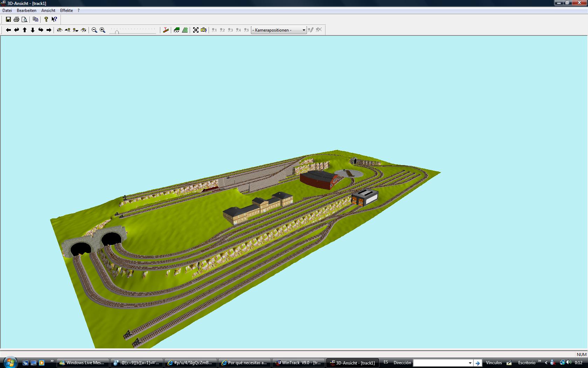Click the save icon in the toolbar
The width and height of the screenshot is (588, 368).
click(8, 20)
